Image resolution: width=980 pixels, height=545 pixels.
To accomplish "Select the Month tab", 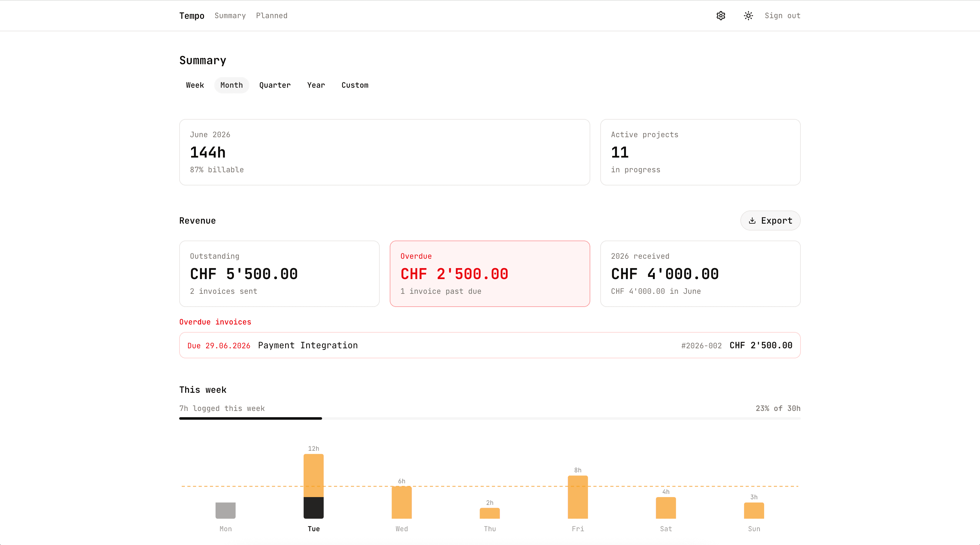I will pos(232,85).
